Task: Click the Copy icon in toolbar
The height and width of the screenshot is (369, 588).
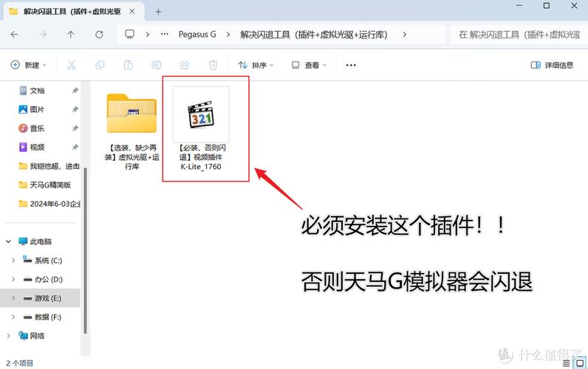Action: click(x=100, y=65)
